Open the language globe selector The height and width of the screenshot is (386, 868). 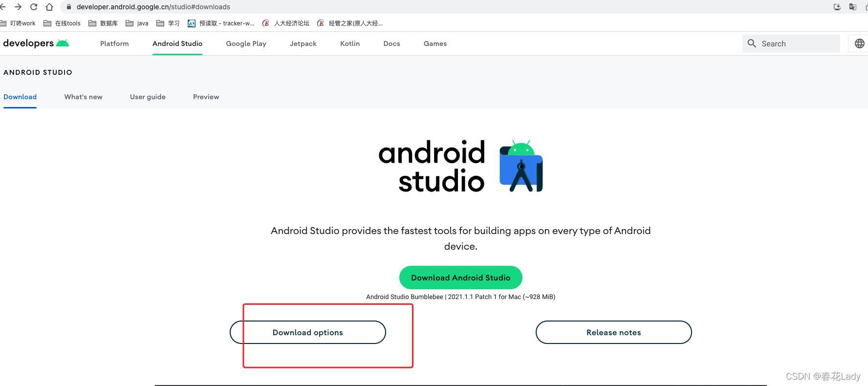(x=859, y=43)
